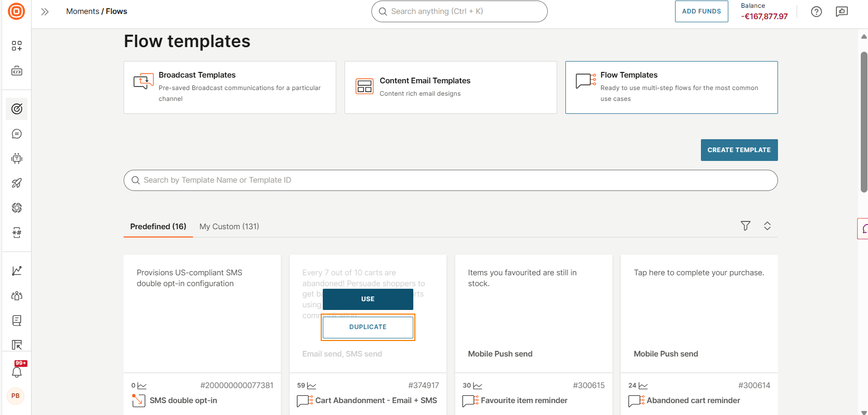Click the page vertical scrollbar
The width and height of the screenshot is (868, 415).
point(863,122)
